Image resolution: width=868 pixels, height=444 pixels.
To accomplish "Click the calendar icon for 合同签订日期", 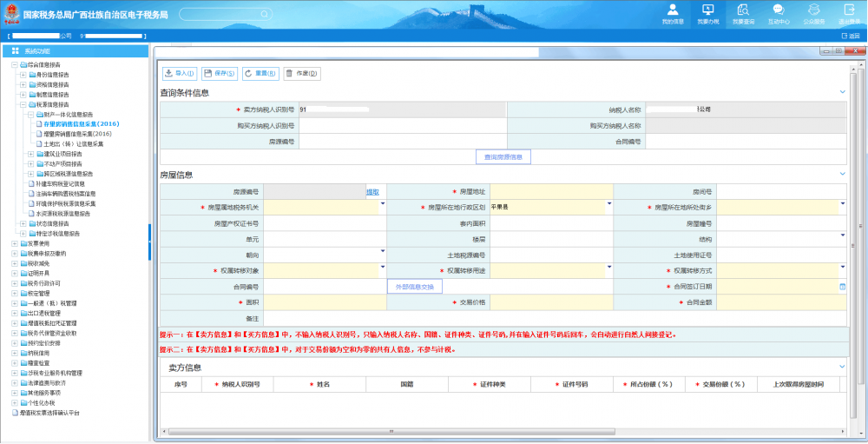I will [841, 286].
